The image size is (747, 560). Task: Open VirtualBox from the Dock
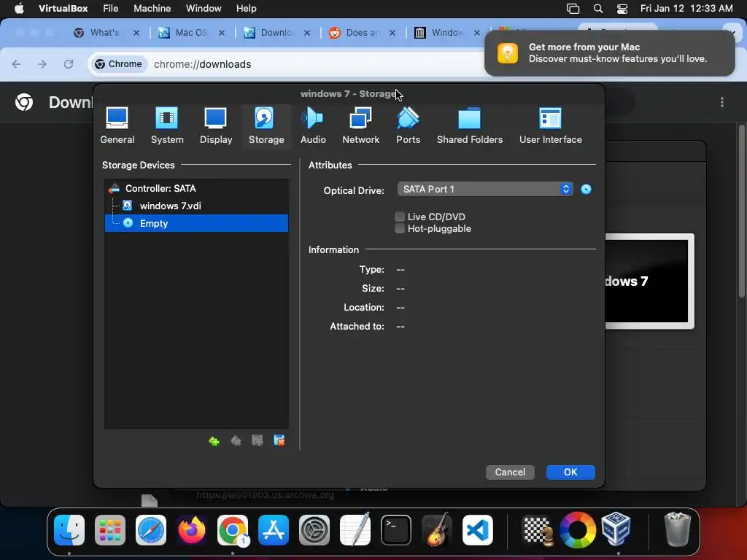click(x=616, y=529)
